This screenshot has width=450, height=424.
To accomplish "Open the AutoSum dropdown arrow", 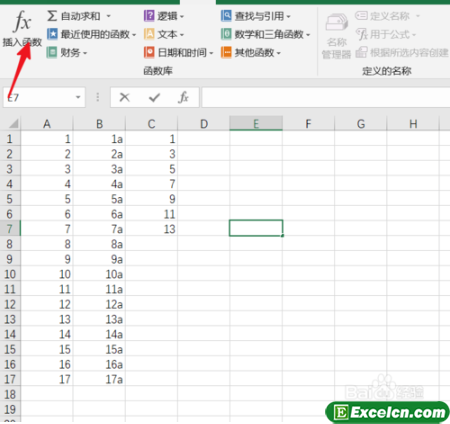I will point(108,16).
